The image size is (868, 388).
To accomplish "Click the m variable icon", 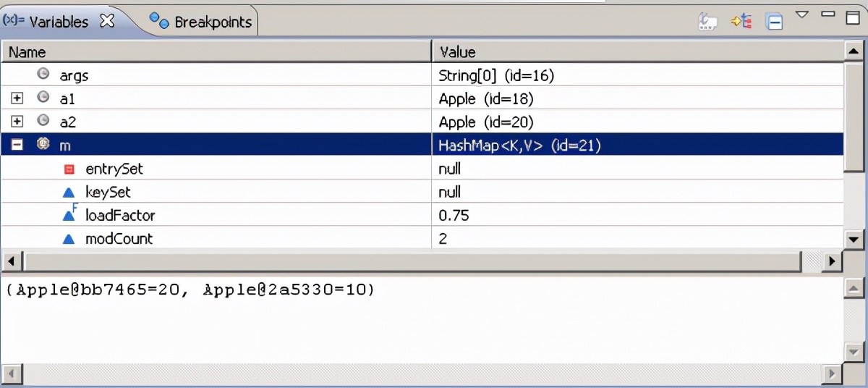I will click(43, 144).
